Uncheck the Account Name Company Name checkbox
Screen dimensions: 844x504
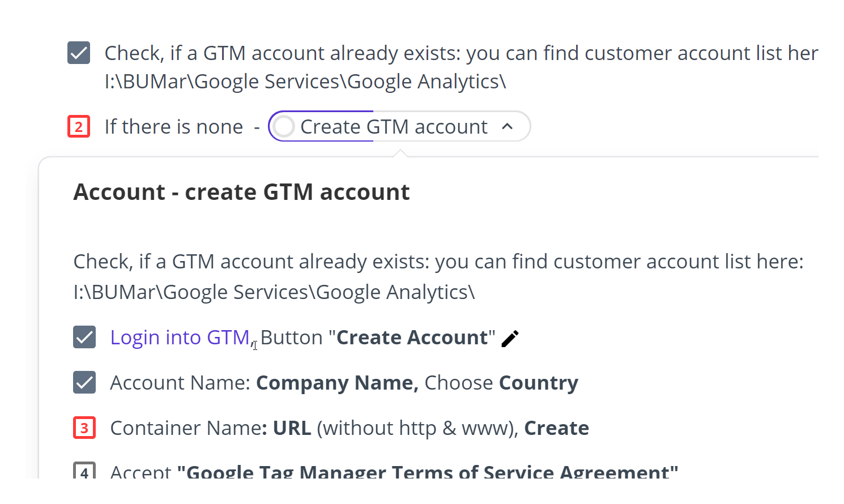pyautogui.click(x=84, y=383)
